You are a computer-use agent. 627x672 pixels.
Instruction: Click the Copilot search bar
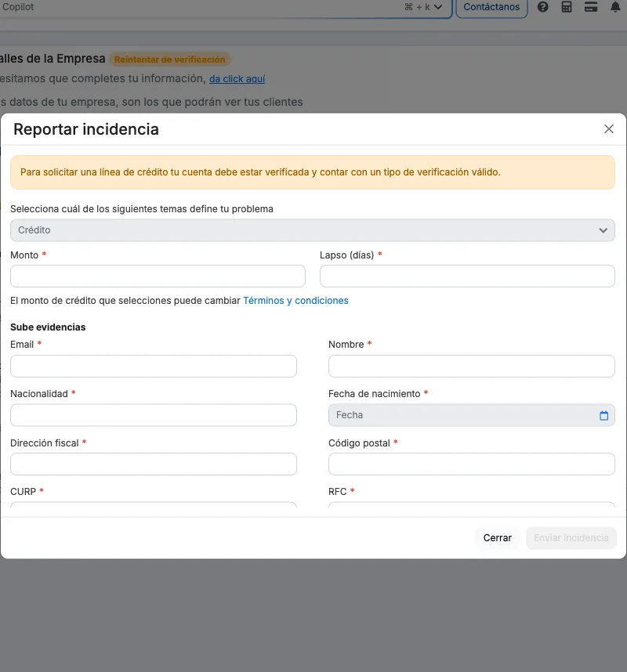click(x=225, y=7)
